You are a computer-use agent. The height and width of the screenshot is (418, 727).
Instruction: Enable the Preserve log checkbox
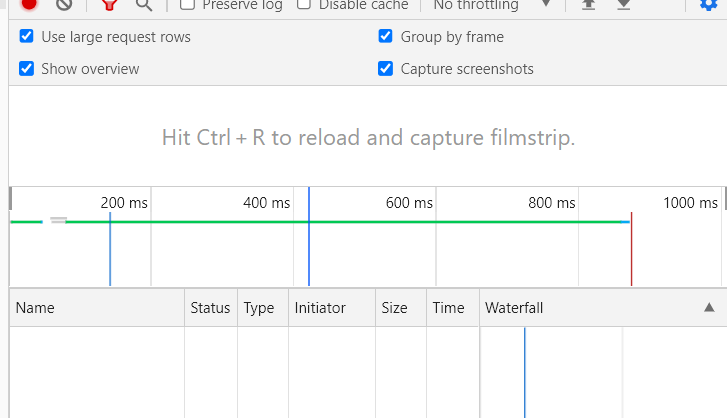[187, 5]
